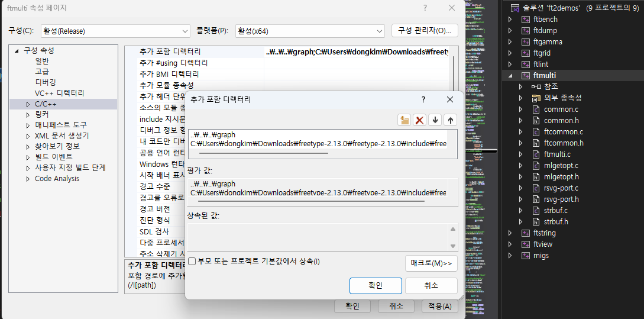Expand the C/C++ tree node
Image resolution: width=644 pixels, height=319 pixels.
point(28,104)
